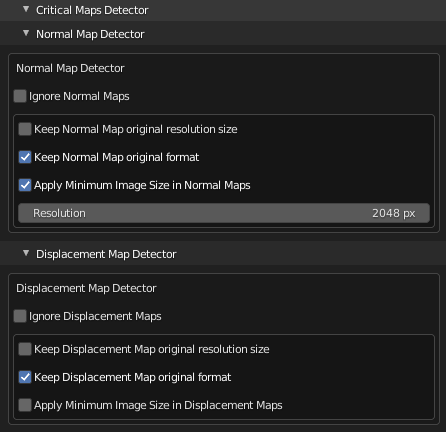Disable Apply Minimum Image Size in Normal Maps

tap(25, 185)
